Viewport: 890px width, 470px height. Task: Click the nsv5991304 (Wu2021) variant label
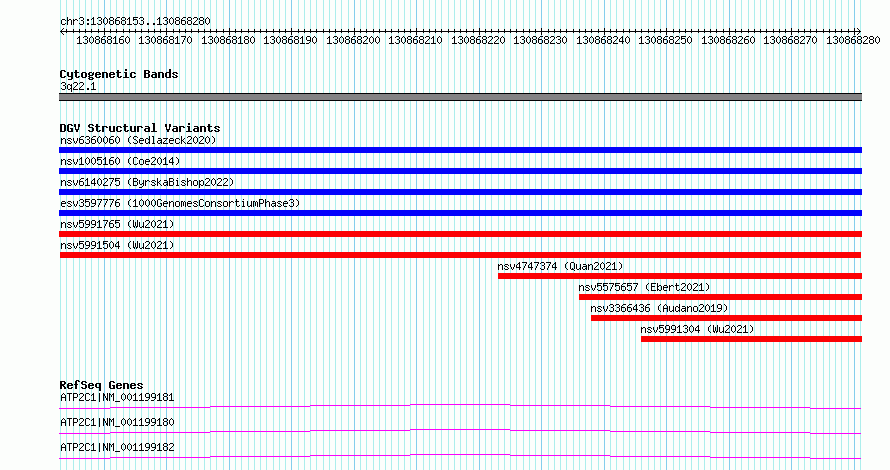tap(697, 329)
